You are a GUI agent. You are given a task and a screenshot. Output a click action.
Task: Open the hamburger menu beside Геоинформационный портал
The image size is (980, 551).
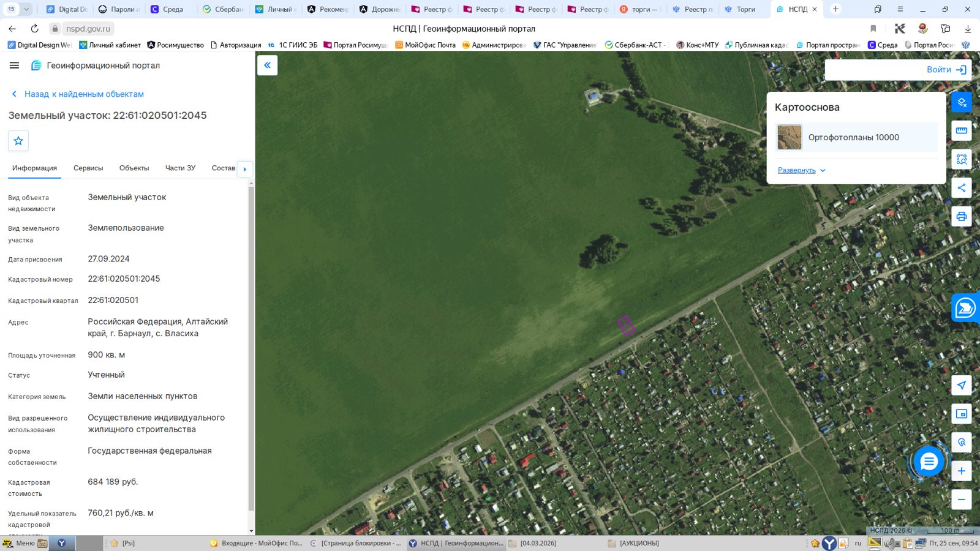click(15, 66)
